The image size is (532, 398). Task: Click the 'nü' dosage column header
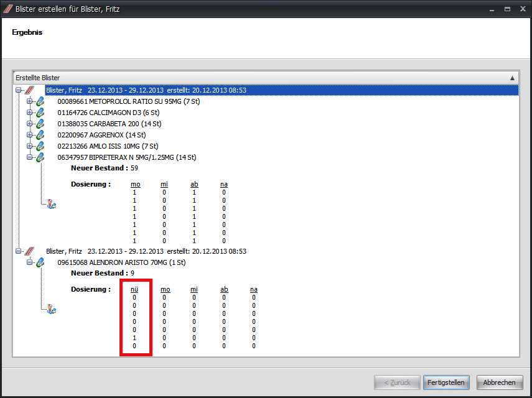tap(134, 289)
